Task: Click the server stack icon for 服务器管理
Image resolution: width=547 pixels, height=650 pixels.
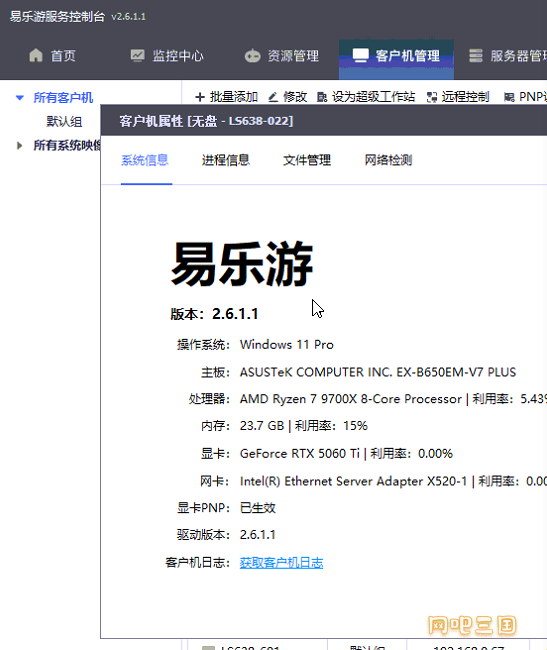Action: click(476, 56)
